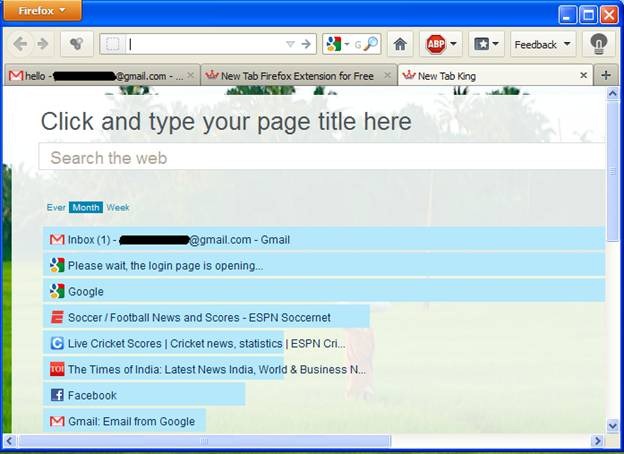Viewport: 624px width, 454px height.
Task: Click the lightbulb icon in toolbar
Action: (598, 44)
